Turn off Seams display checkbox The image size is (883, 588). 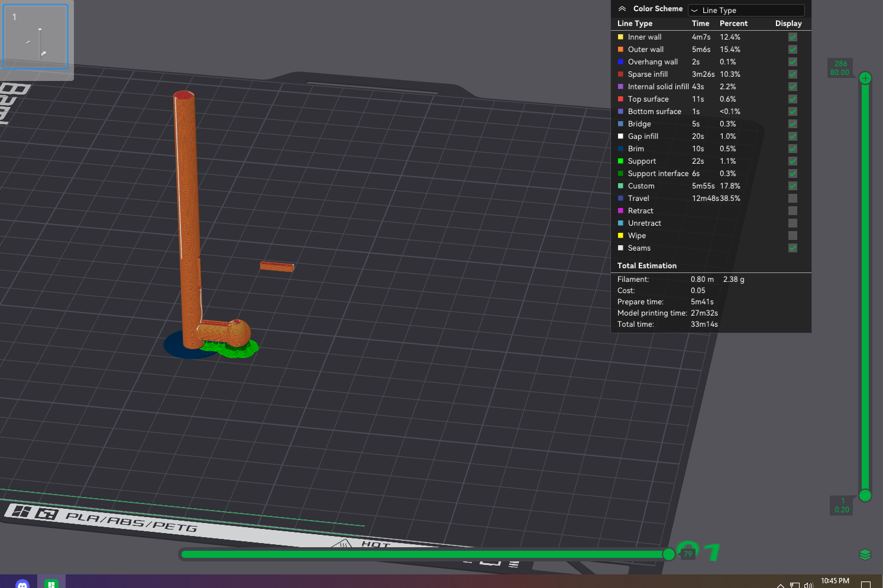(793, 248)
